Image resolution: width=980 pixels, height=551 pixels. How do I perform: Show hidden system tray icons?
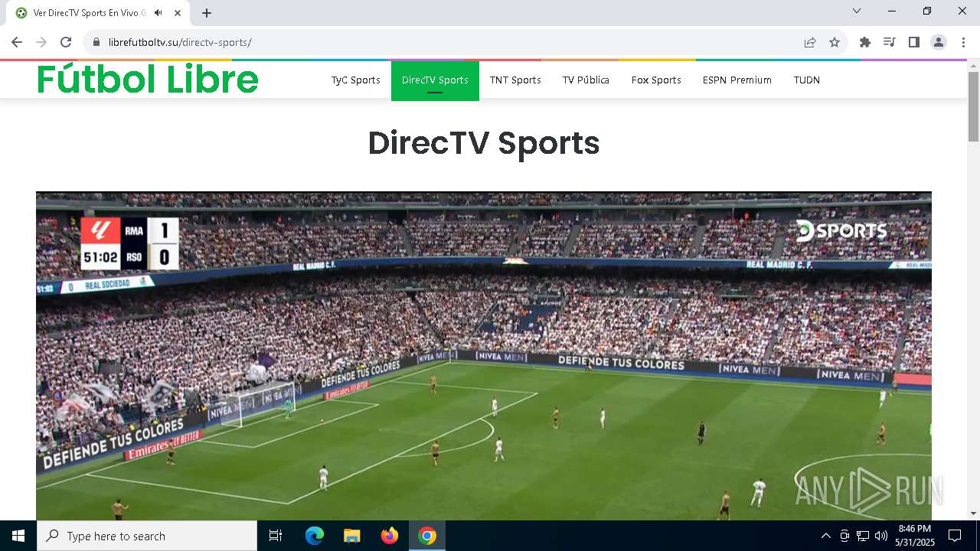click(x=825, y=536)
